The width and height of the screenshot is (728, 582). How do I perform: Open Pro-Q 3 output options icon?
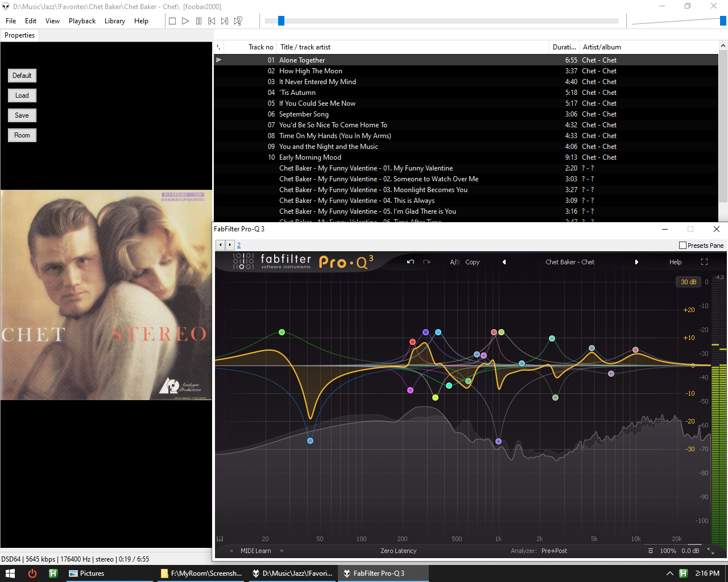click(651, 551)
